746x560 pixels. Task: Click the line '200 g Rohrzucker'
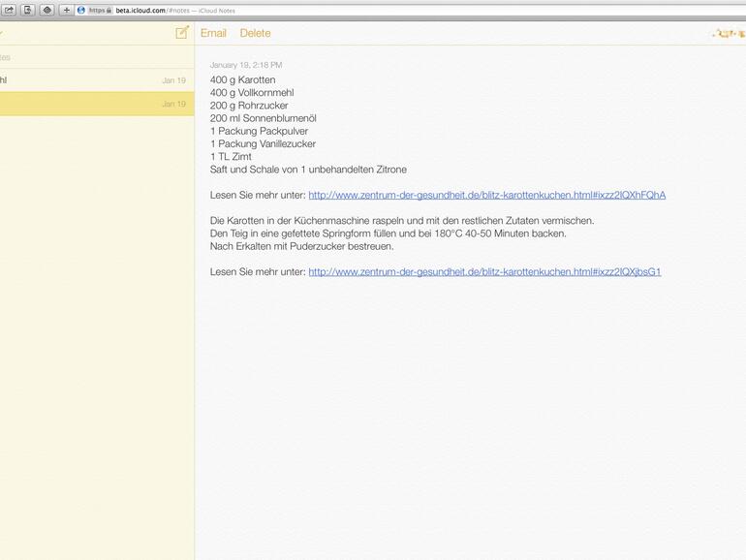tap(249, 106)
